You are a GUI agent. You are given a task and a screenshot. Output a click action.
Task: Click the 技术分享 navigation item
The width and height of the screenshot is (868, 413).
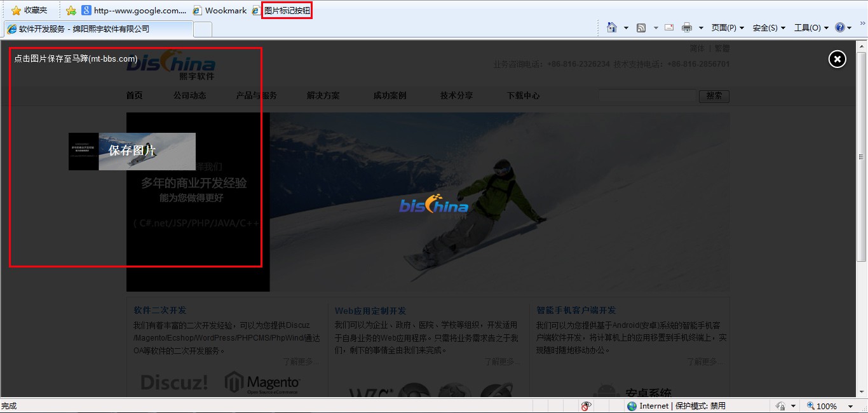456,95
